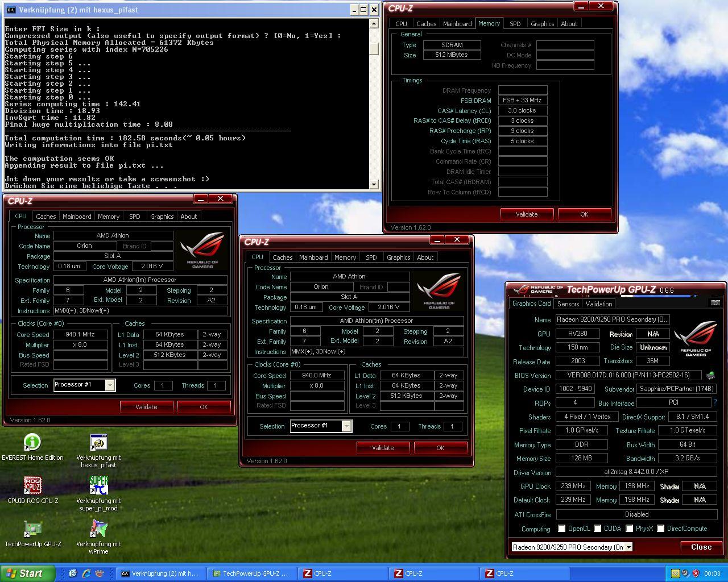Click the 128 MB Memory Size field
This screenshot has width=728, height=582.
581,458
